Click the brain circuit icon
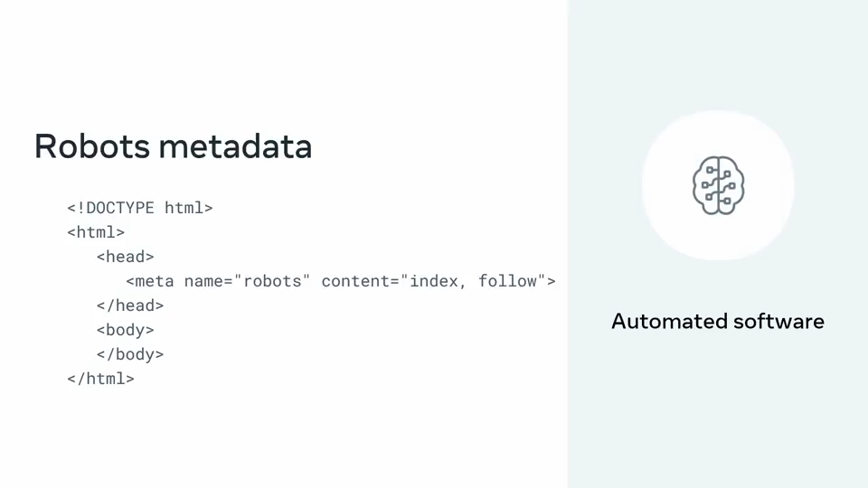This screenshot has height=488, width=868. pyautogui.click(x=718, y=185)
